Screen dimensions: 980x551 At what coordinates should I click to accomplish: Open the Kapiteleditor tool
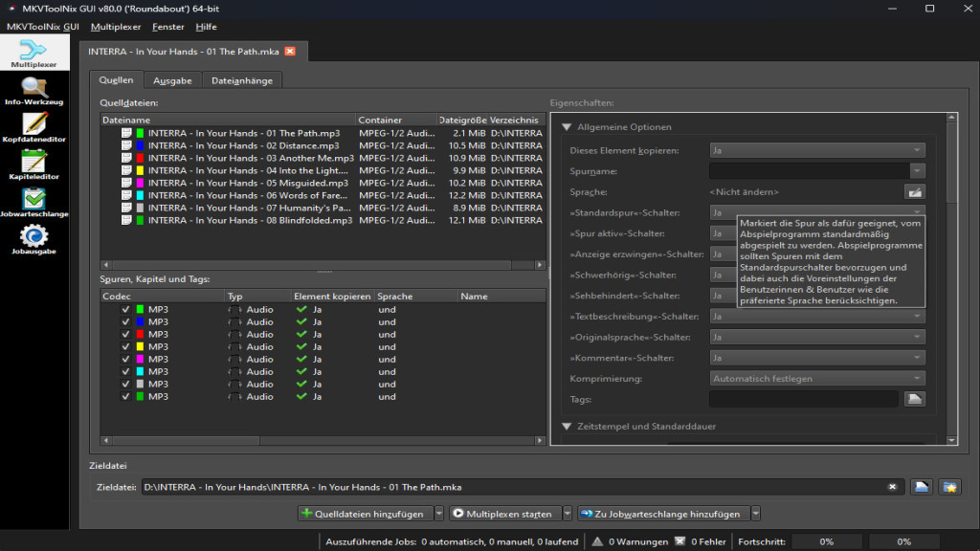point(33,165)
